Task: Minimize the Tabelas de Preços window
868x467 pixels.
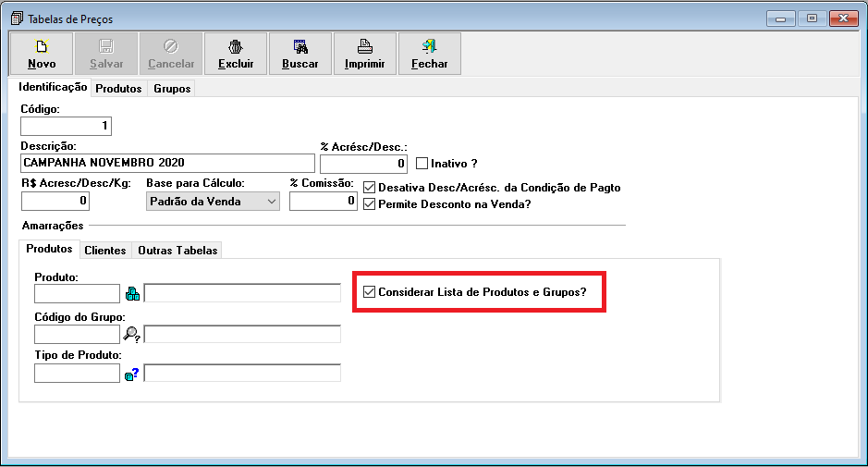Action: click(780, 18)
